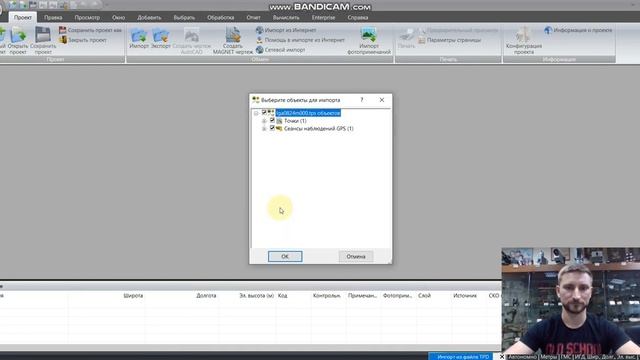Click the Фотоприм. column header
Image resolution: width=640 pixels, height=360 pixels.
398,296
